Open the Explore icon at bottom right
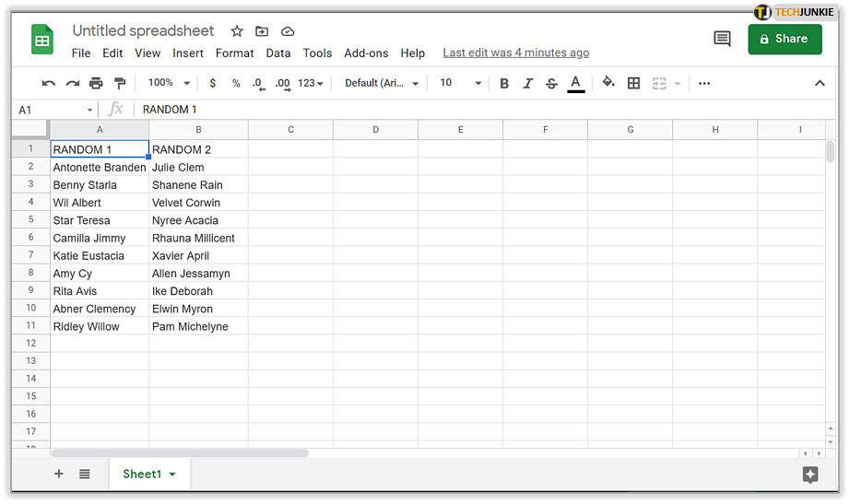This screenshot has height=504, width=850. (x=810, y=475)
